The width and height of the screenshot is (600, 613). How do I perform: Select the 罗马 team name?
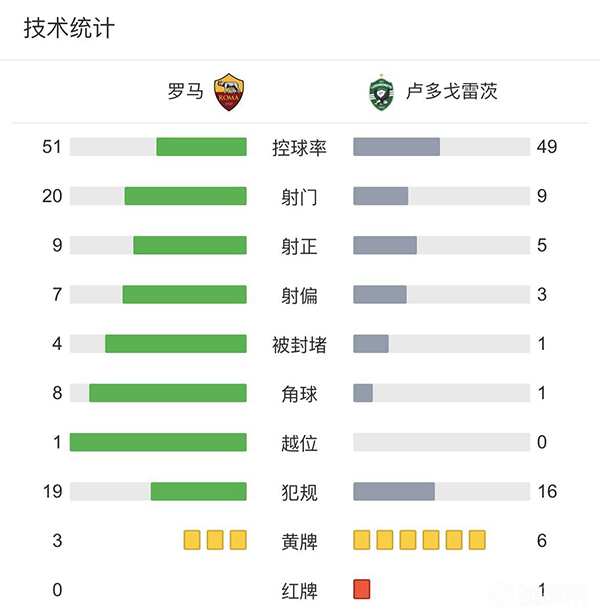click(185, 92)
